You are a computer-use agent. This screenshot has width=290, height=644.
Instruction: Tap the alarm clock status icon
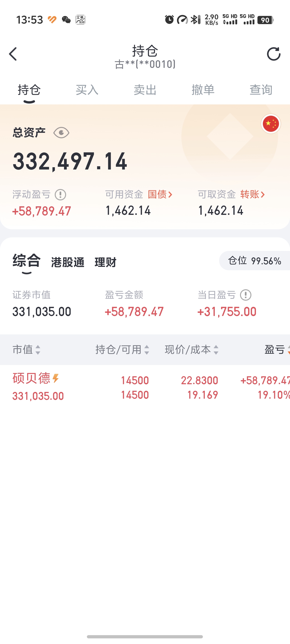coord(169,20)
